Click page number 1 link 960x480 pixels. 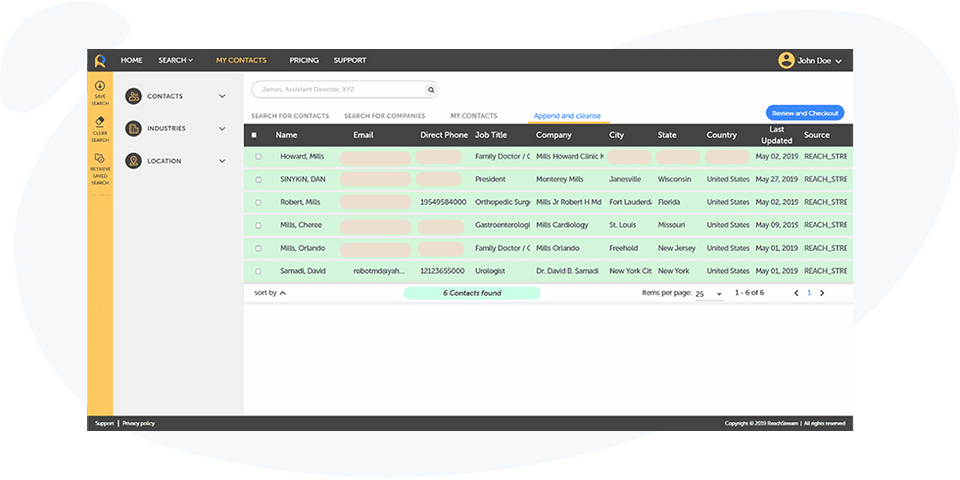[x=809, y=293]
